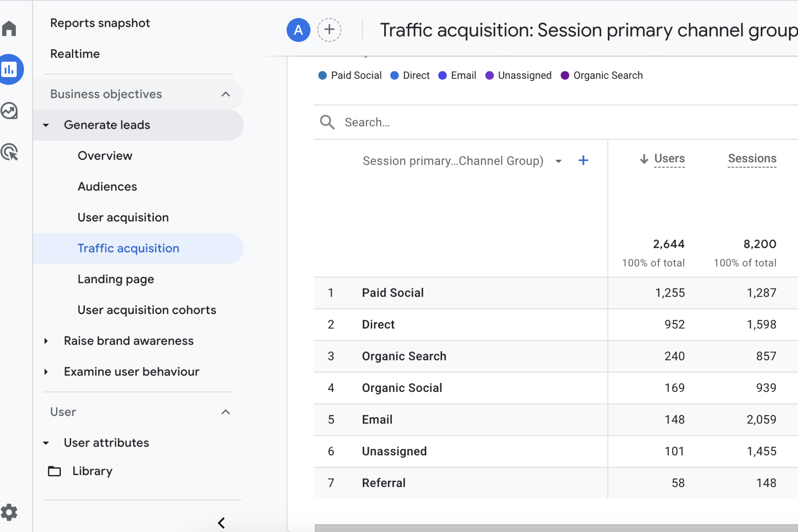Expand the Raise brand awareness section
The height and width of the screenshot is (532, 798).
point(47,341)
